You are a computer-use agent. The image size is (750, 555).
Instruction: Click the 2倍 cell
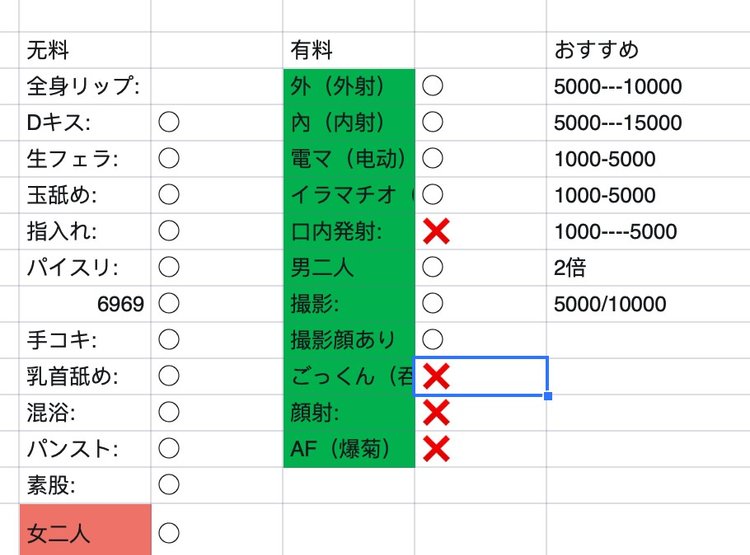646,267
